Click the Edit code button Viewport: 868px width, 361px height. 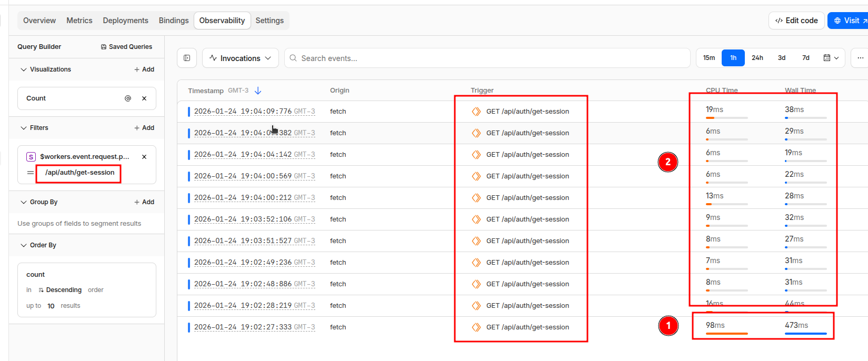(796, 21)
